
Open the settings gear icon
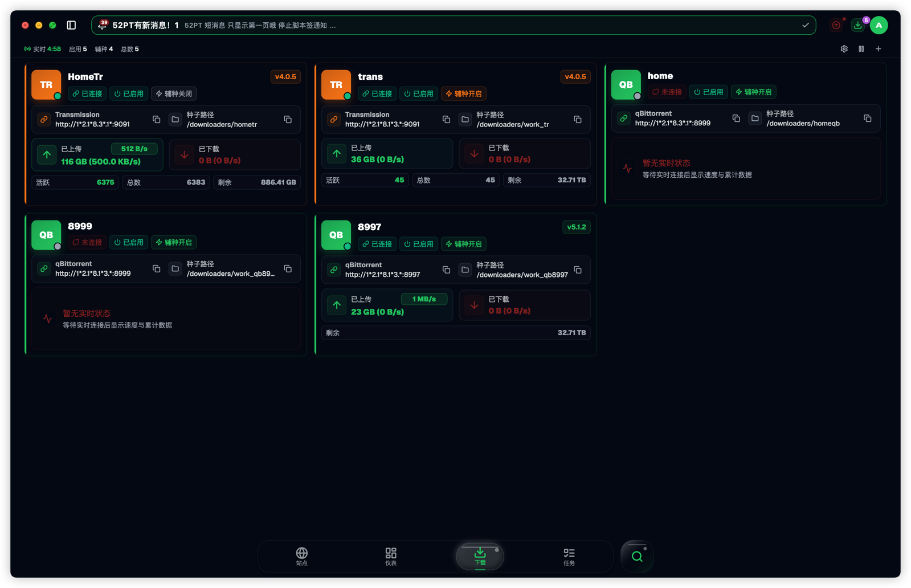(844, 49)
